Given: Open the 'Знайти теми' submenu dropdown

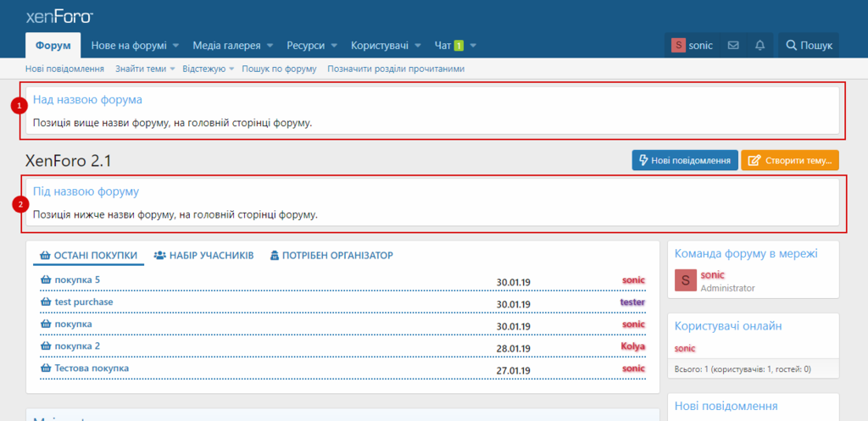Looking at the screenshot, I should tap(172, 69).
